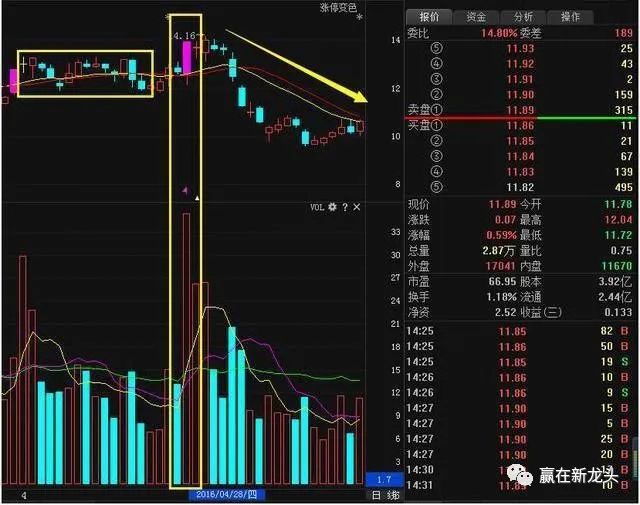
Task: Click the 委差 189 value
Action: pyautogui.click(x=624, y=33)
